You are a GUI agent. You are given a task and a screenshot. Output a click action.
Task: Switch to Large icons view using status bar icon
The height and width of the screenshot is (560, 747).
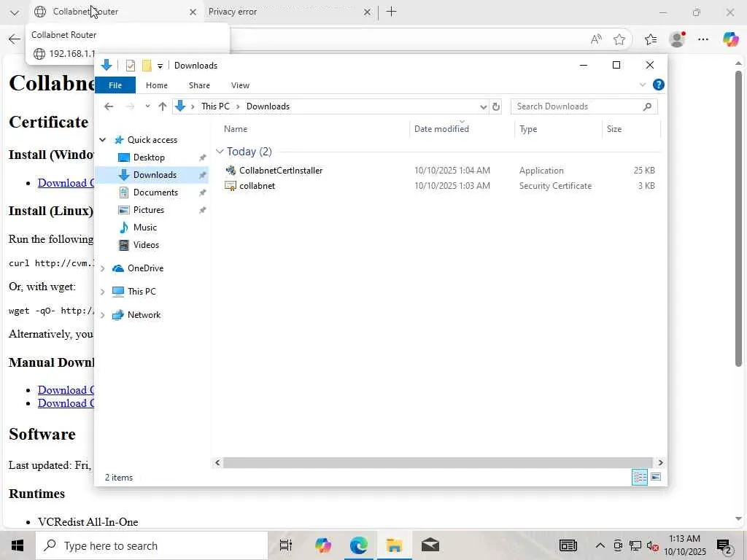tap(656, 477)
